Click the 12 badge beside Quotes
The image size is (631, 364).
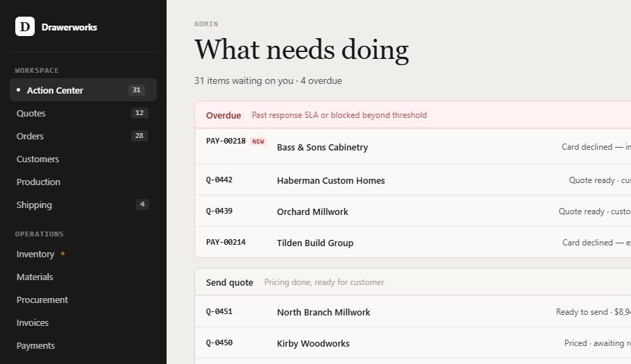coord(140,113)
